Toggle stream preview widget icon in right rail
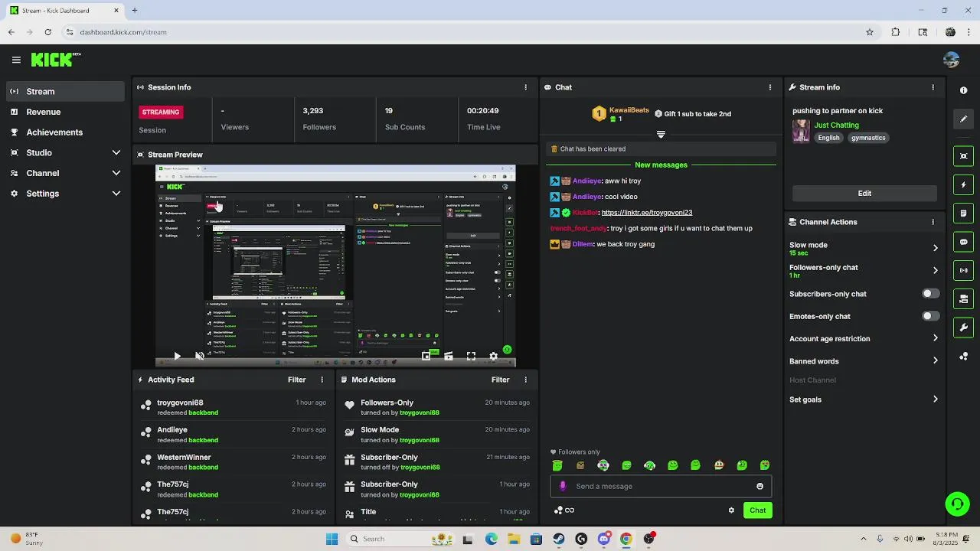The height and width of the screenshot is (551, 980). (x=963, y=156)
